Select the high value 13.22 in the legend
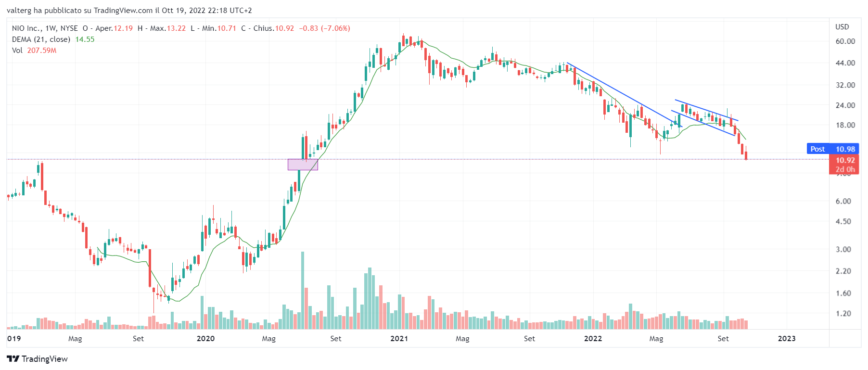Image resolution: width=868 pixels, height=370 pixels. pyautogui.click(x=176, y=28)
